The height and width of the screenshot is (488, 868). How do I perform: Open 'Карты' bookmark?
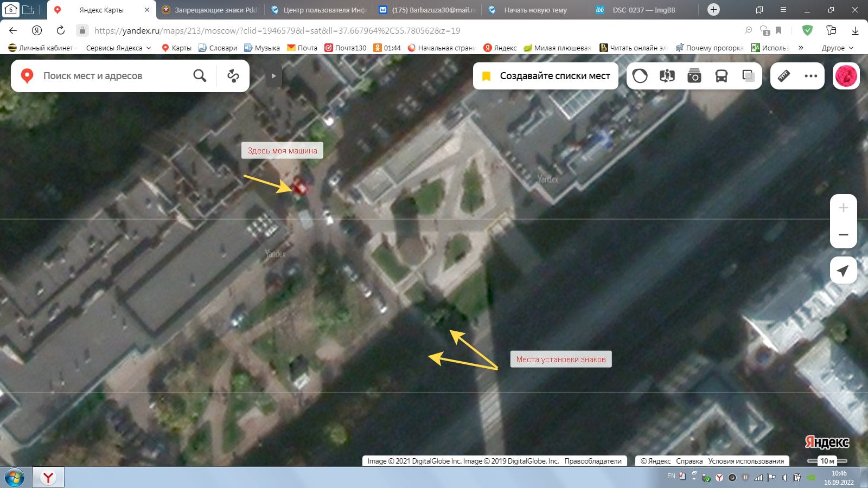[176, 48]
